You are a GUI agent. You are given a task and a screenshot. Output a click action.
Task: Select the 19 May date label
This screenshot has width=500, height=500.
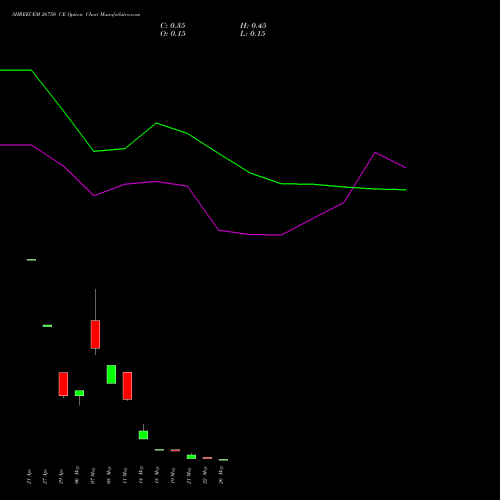pyautogui.click(x=173, y=475)
